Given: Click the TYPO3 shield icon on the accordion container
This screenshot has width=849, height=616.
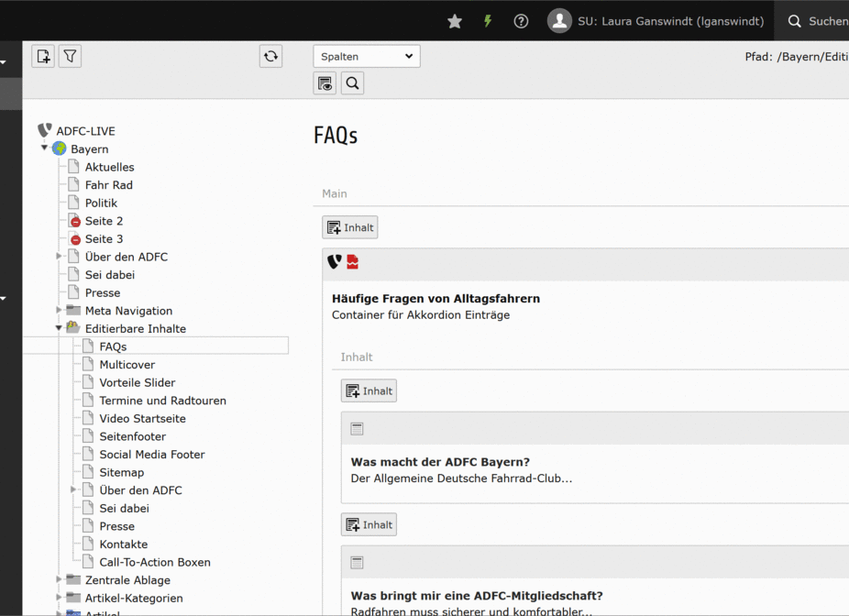Looking at the screenshot, I should tap(334, 261).
